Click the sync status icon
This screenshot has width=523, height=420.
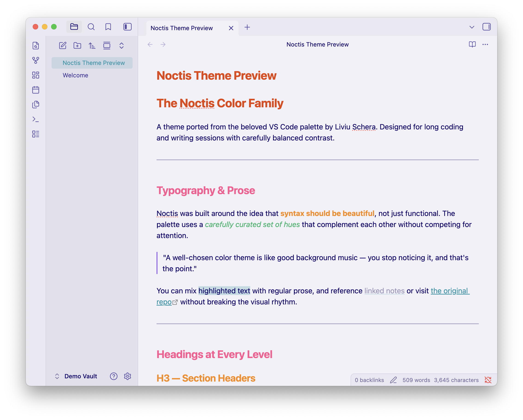(x=488, y=380)
